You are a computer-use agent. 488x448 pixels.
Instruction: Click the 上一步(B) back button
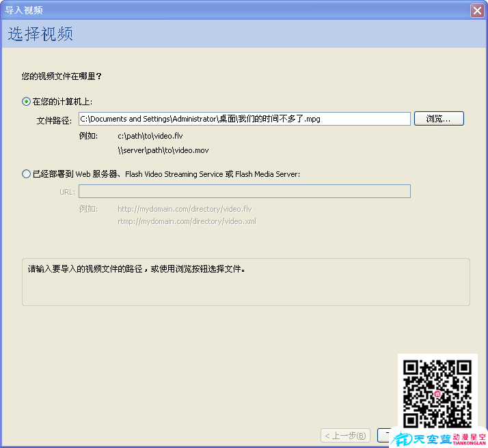[345, 435]
